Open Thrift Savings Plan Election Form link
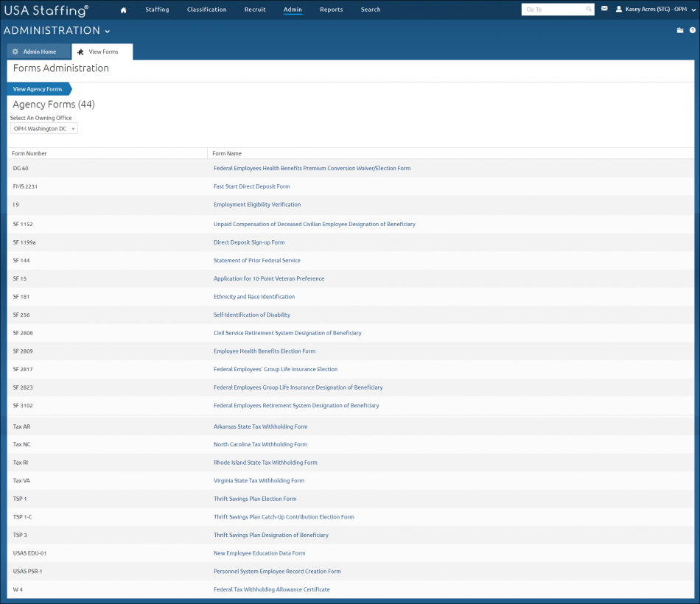700x604 pixels. tap(255, 499)
